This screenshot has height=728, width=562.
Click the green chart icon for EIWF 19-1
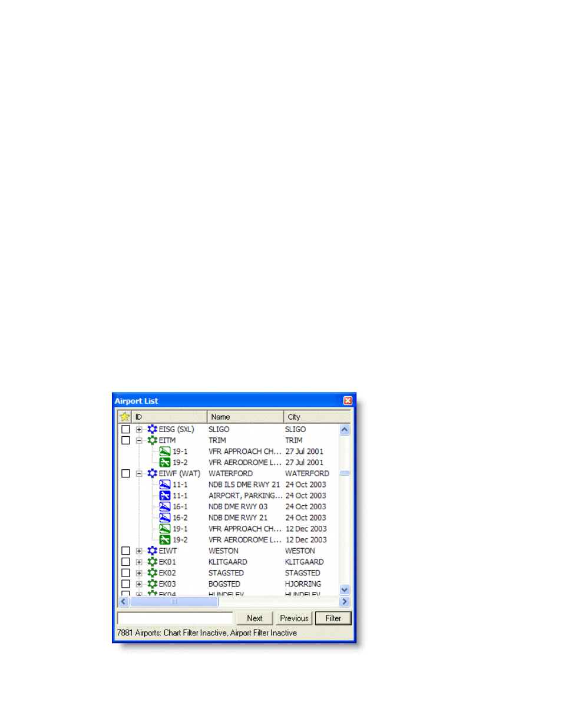point(165,529)
